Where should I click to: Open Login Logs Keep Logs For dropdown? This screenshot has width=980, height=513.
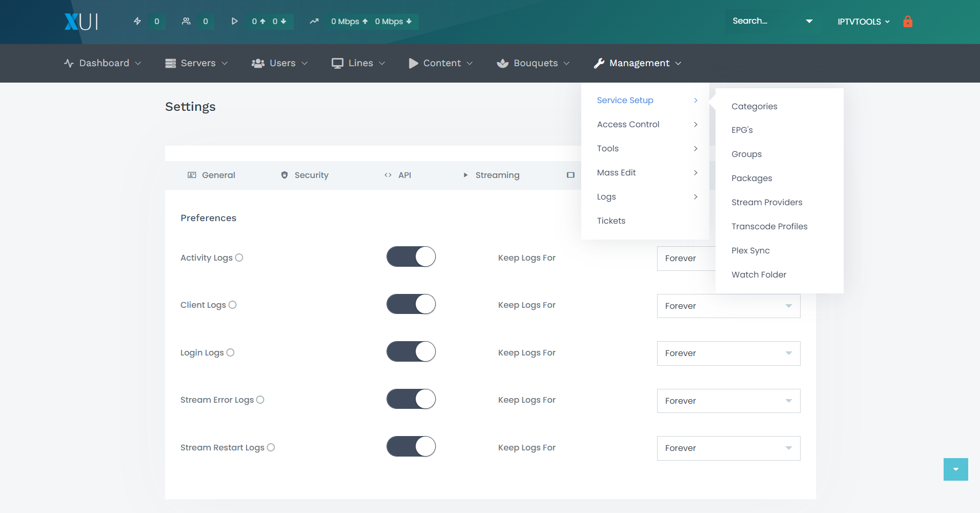(728, 353)
